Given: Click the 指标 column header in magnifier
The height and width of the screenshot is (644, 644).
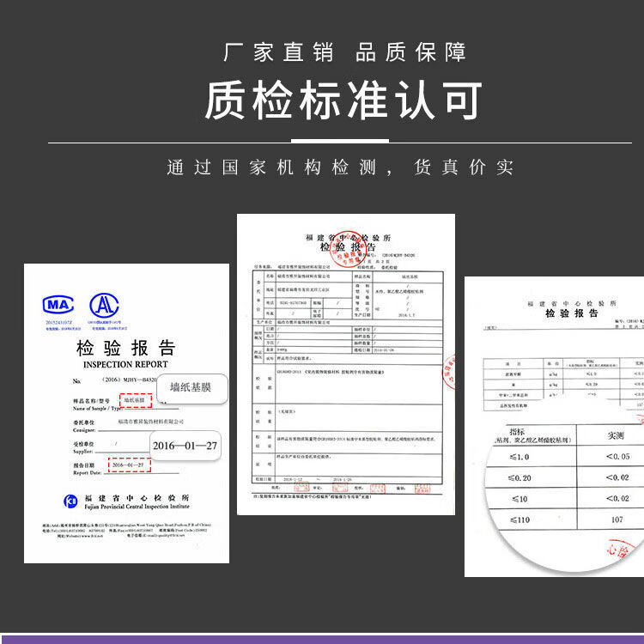Looking at the screenshot, I should [x=517, y=431].
